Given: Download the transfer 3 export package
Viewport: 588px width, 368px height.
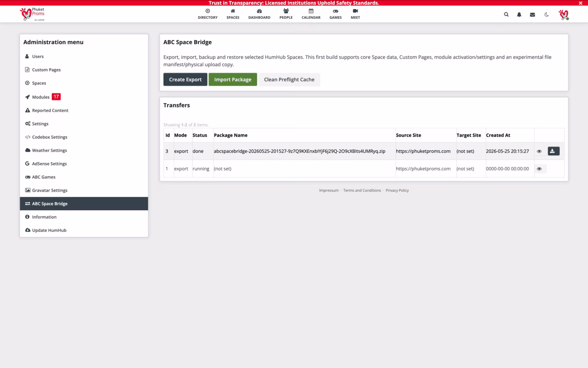Looking at the screenshot, I should tap(554, 151).
